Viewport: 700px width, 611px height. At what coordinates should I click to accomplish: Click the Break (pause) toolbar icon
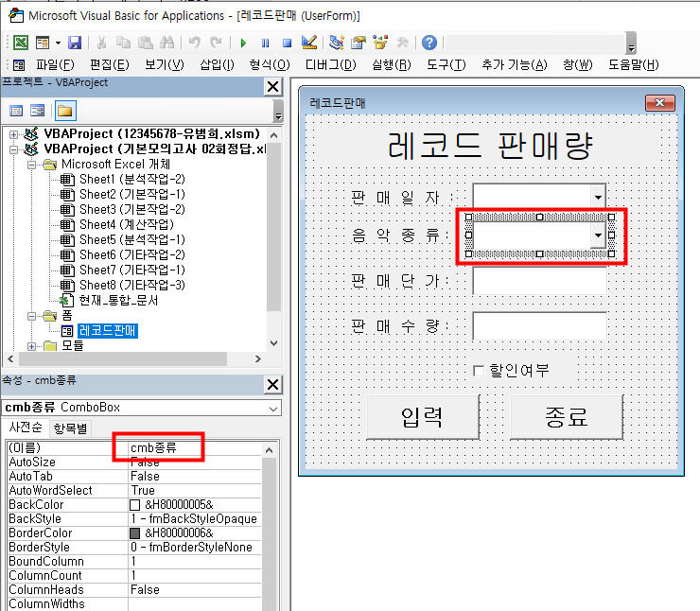(265, 43)
